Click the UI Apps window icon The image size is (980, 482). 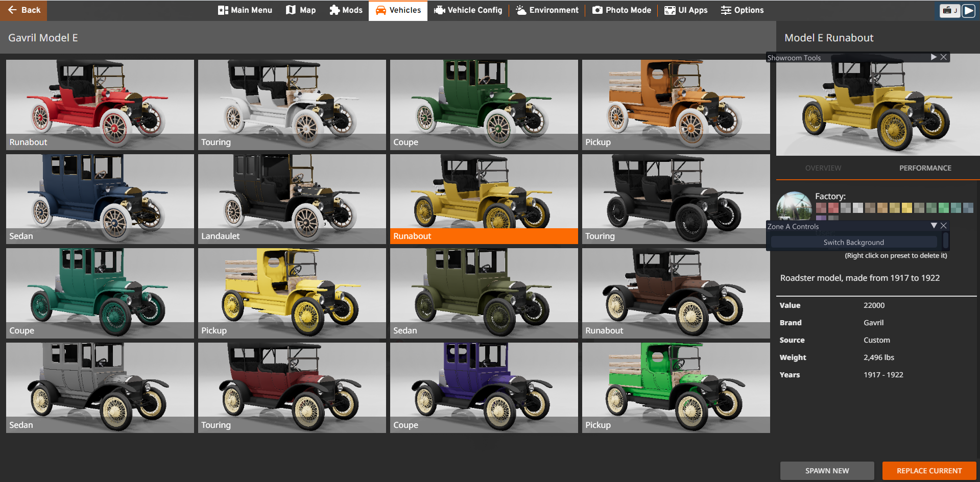point(670,10)
